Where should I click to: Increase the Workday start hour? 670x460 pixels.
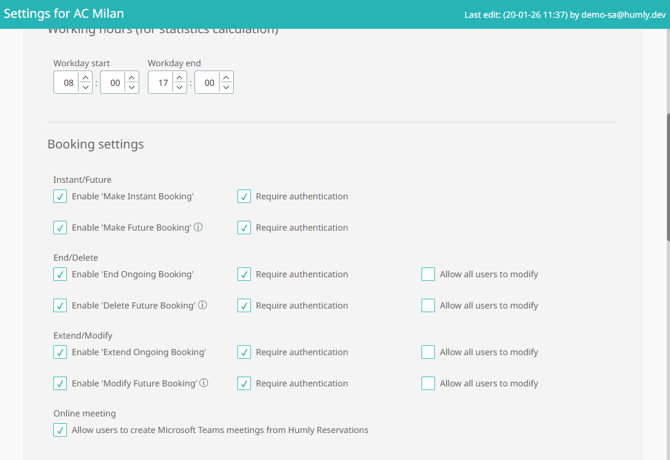coord(85,78)
